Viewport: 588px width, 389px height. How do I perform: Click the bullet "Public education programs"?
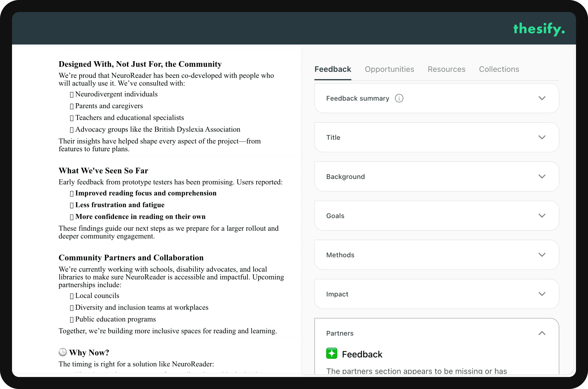[115, 319]
